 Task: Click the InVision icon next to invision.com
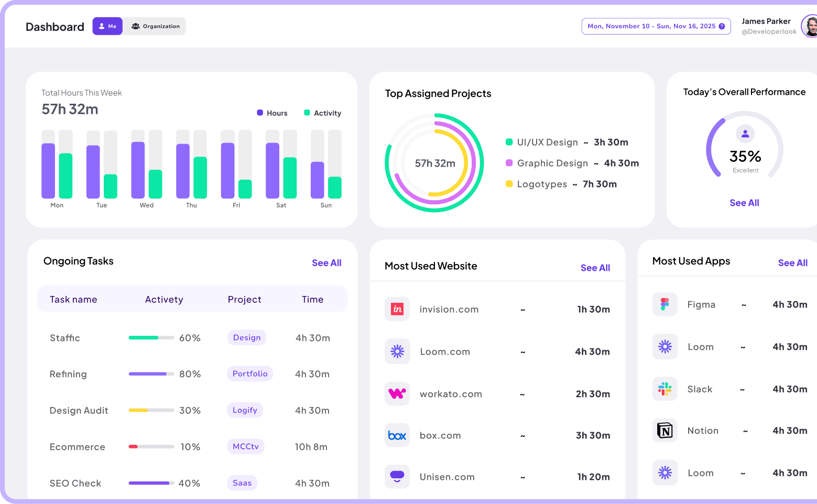point(397,309)
